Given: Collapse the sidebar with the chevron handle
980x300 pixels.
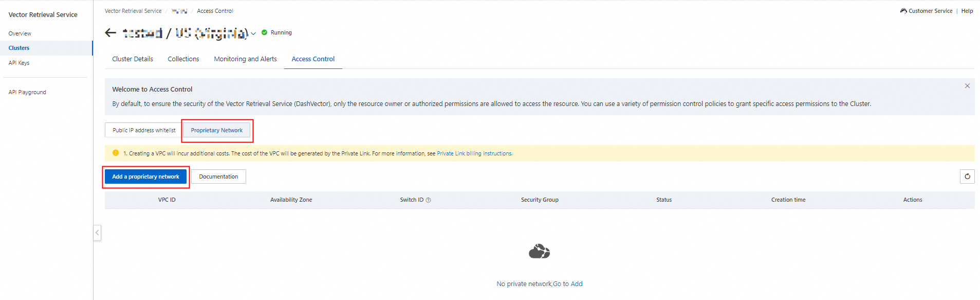Looking at the screenshot, I should [97, 233].
